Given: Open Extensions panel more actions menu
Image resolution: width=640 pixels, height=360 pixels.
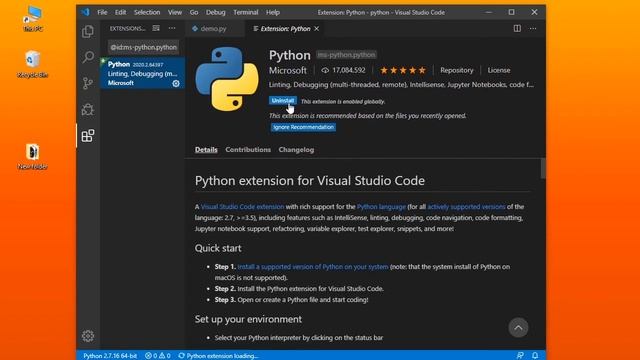Looking at the screenshot, I should tap(172, 28).
